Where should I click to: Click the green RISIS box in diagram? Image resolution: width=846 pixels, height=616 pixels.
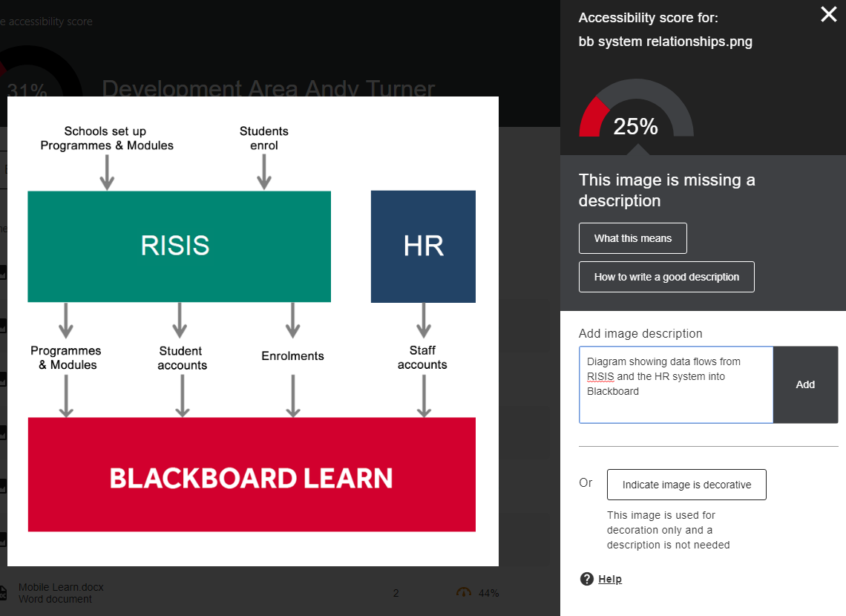(179, 246)
